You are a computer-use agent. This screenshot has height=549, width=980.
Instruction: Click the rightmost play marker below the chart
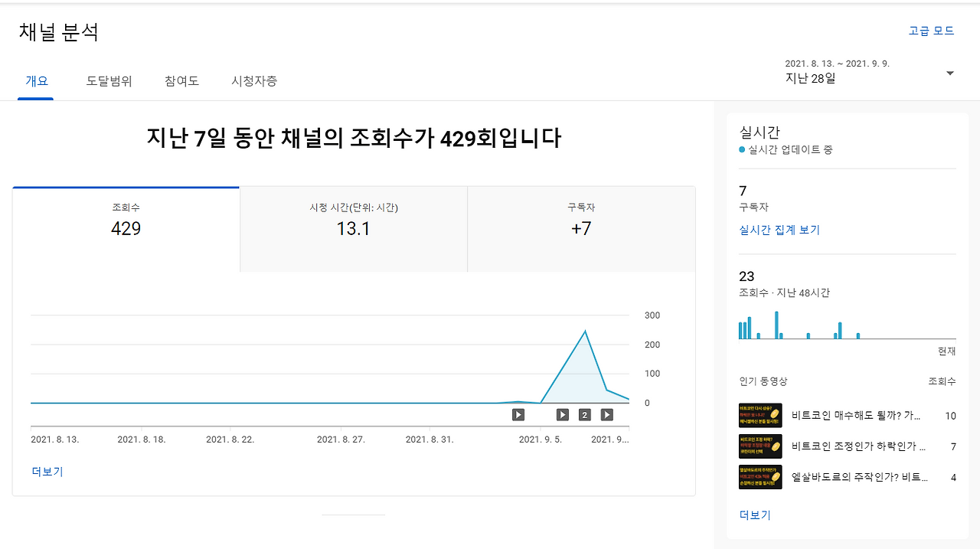coord(606,414)
